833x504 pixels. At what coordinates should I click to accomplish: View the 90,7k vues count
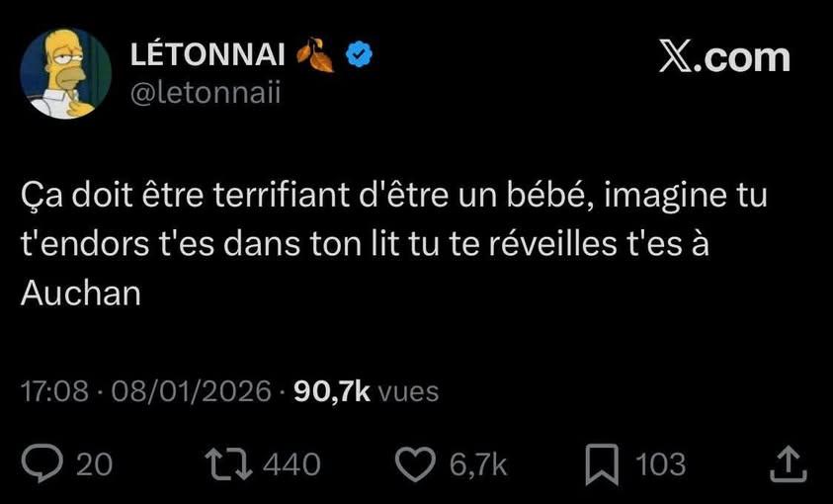tap(366, 391)
